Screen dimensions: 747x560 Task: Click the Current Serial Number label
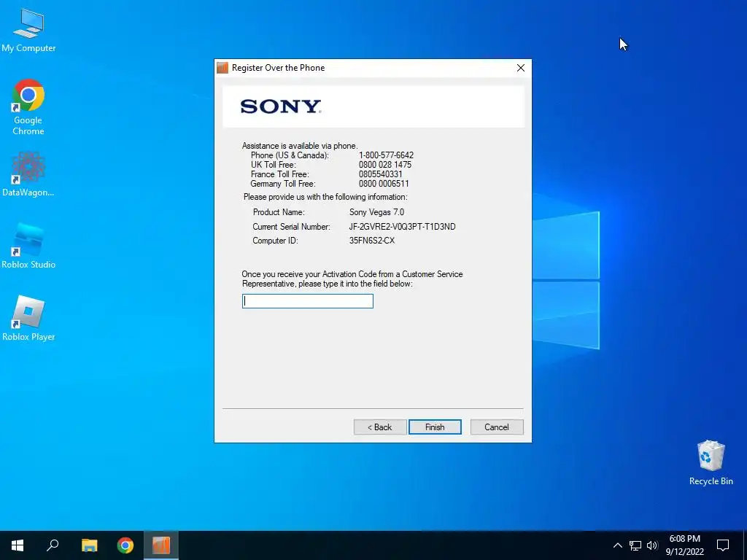(x=291, y=227)
